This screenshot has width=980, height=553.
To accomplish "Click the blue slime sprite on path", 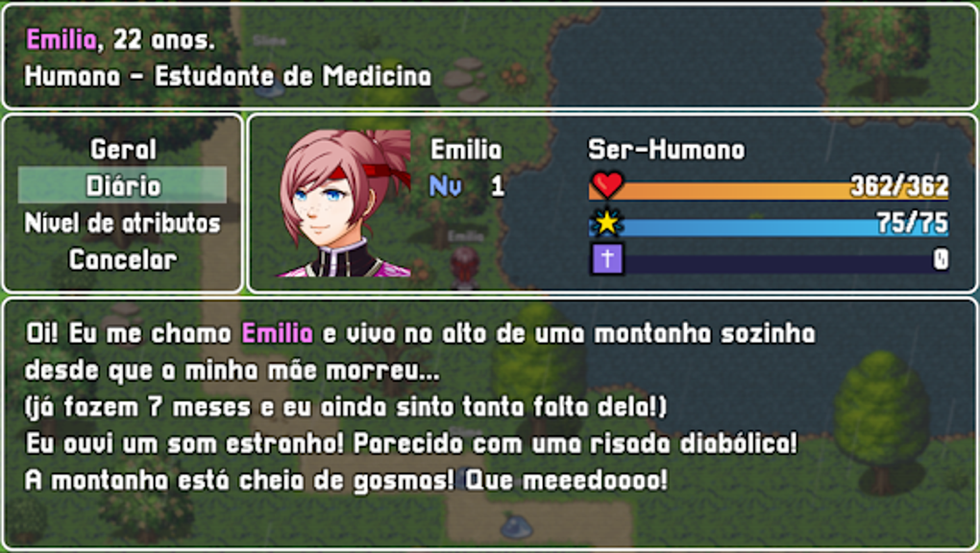I will (x=516, y=525).
